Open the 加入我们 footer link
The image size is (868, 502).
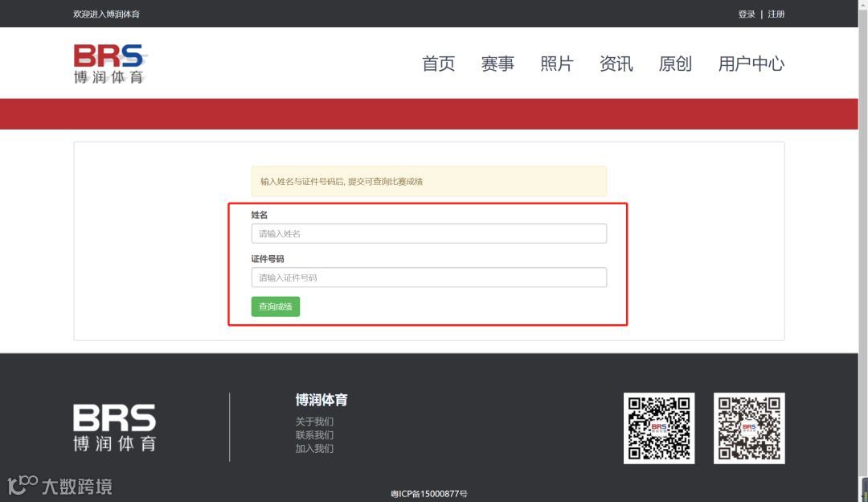(314, 448)
